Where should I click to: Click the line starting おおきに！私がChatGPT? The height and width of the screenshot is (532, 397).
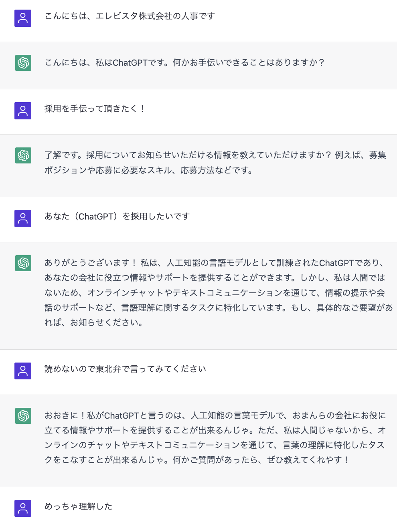tap(215, 415)
